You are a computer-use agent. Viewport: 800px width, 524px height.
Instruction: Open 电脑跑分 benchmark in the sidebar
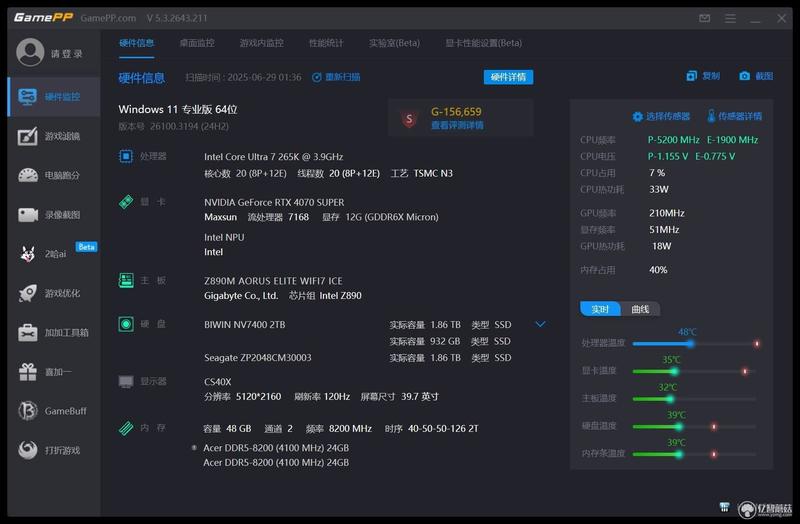click(x=54, y=176)
